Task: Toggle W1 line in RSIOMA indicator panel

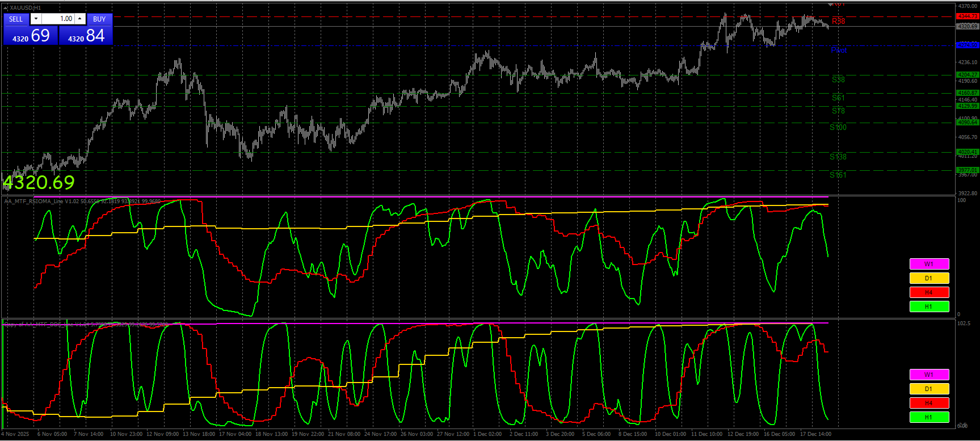Action: tap(929, 264)
